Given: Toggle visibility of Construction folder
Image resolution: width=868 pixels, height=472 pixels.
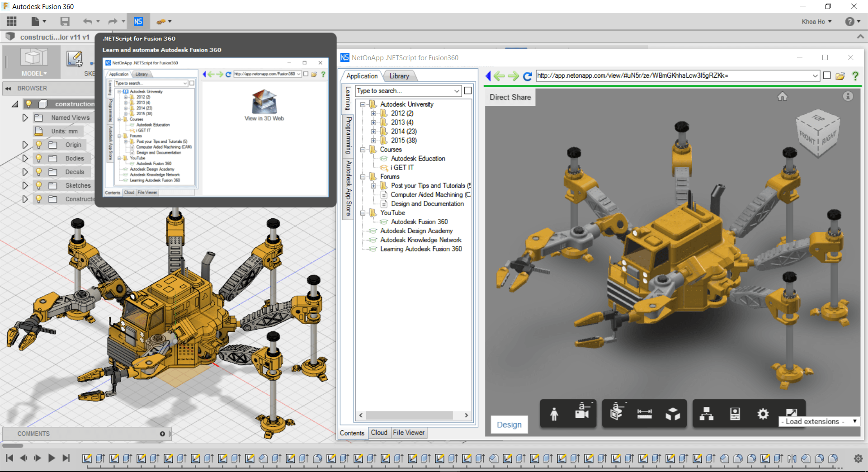Looking at the screenshot, I should [39, 199].
